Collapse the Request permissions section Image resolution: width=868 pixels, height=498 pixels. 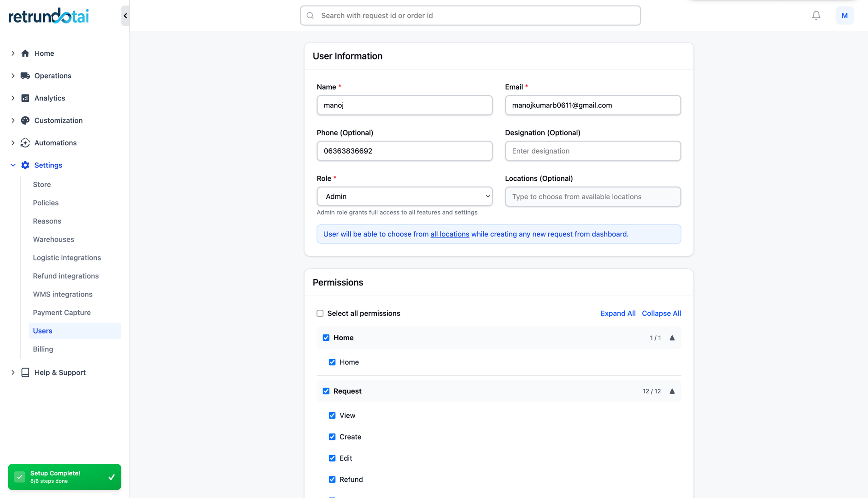(x=672, y=391)
